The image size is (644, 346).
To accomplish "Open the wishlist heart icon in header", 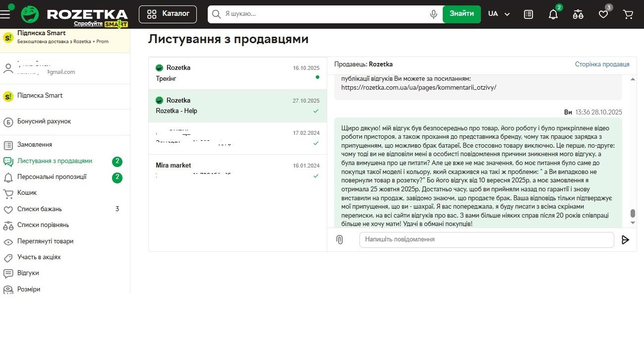I will point(603,14).
